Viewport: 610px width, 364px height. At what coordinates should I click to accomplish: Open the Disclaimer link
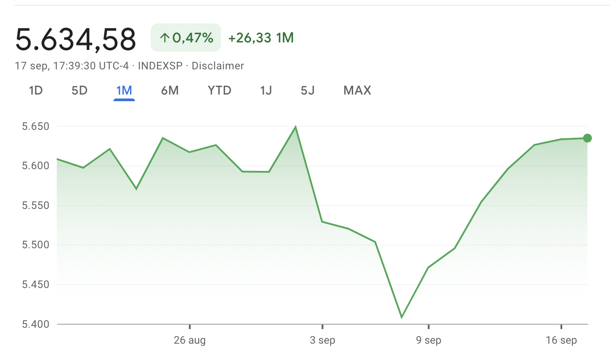tap(217, 66)
